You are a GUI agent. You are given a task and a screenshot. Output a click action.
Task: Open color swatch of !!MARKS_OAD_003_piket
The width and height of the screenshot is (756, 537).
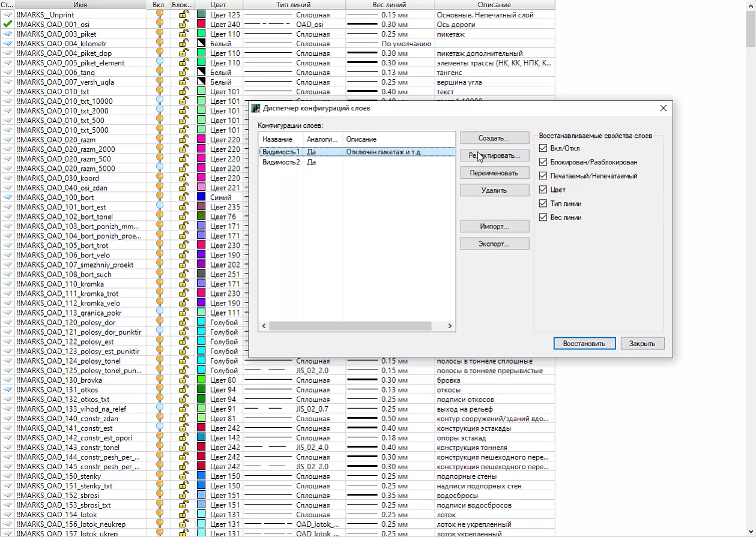point(201,34)
